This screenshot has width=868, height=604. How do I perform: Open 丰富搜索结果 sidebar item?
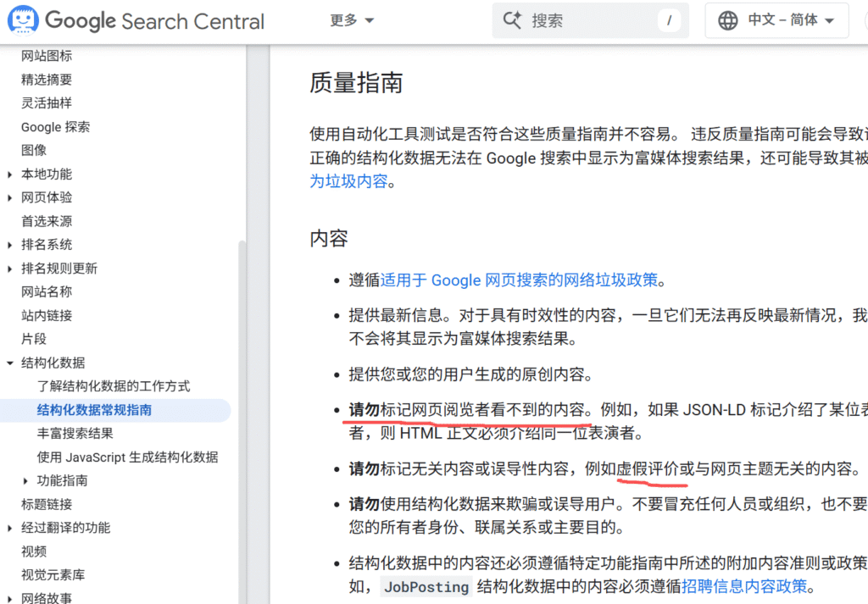coord(75,433)
